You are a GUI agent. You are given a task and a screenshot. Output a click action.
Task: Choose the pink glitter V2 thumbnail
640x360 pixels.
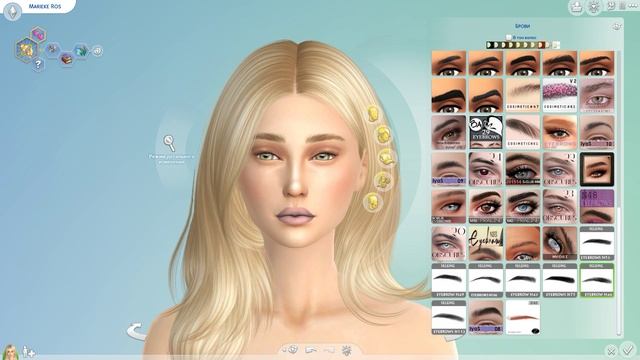tap(560, 96)
